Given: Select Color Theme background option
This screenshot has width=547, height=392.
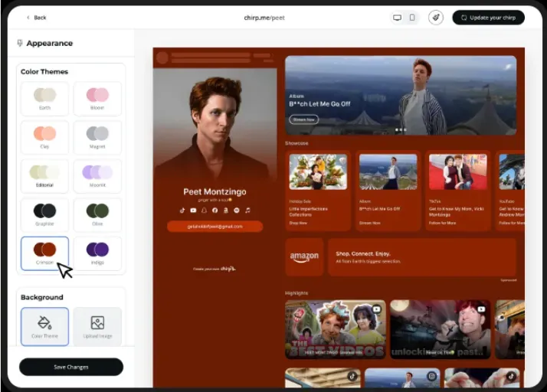Looking at the screenshot, I should [x=44, y=326].
